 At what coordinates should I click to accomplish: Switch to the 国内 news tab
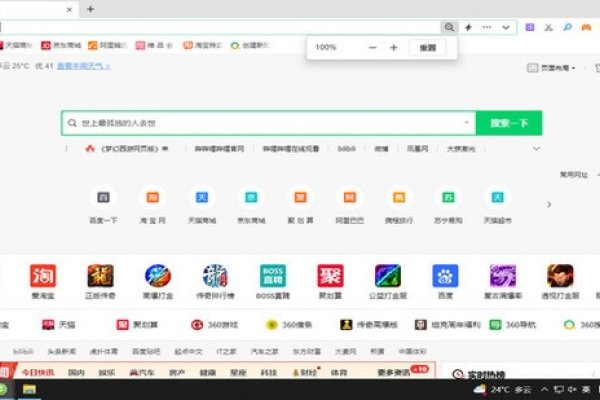point(76,372)
